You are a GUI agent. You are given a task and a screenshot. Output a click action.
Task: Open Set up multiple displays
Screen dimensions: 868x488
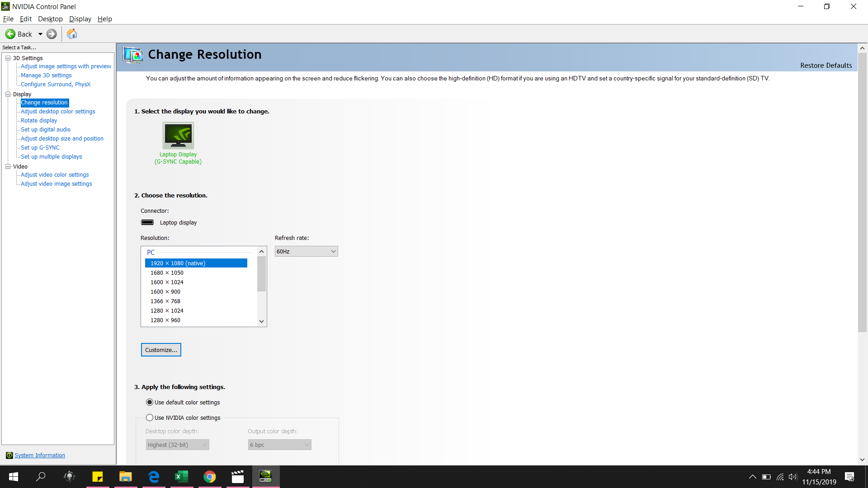(x=52, y=157)
